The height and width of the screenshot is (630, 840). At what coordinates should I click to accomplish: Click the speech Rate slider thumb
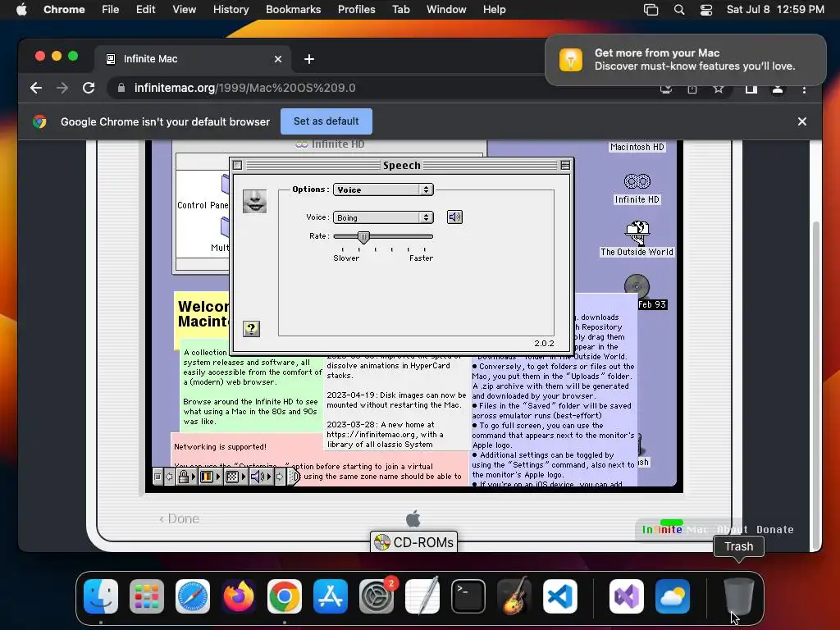[x=363, y=237]
